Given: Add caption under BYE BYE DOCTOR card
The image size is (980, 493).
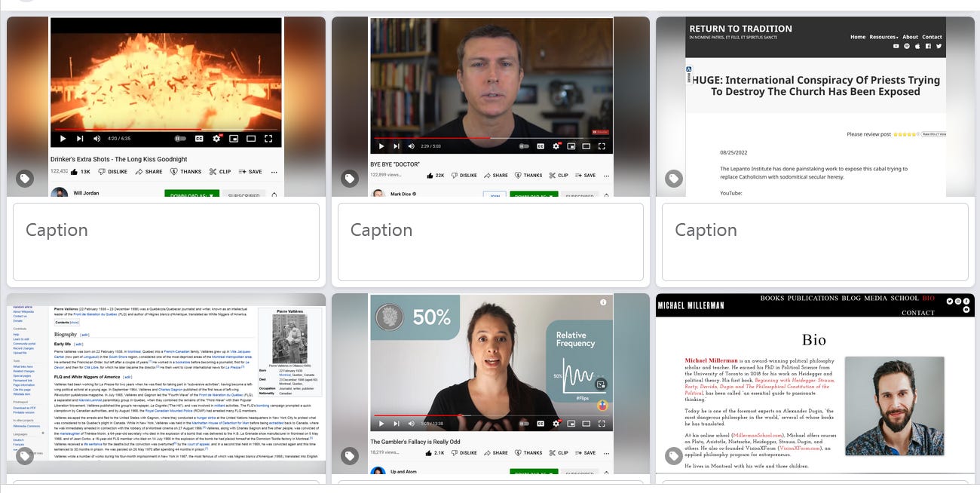Looking at the screenshot, I should [491, 241].
